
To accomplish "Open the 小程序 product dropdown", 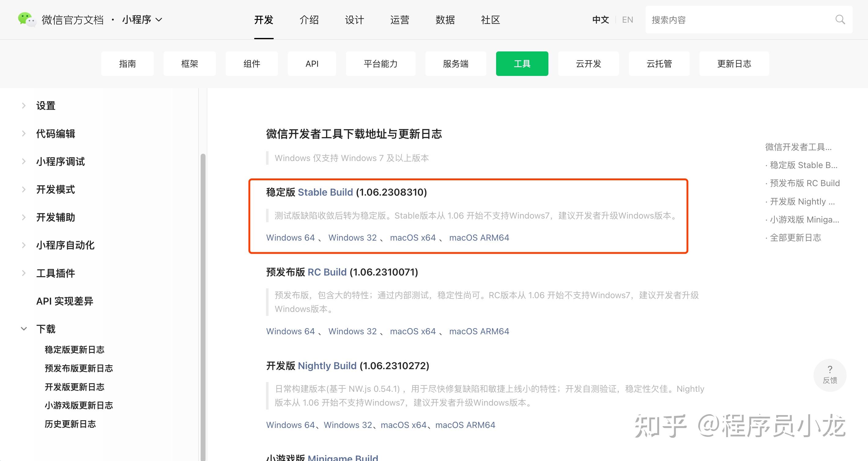I will tap(142, 20).
